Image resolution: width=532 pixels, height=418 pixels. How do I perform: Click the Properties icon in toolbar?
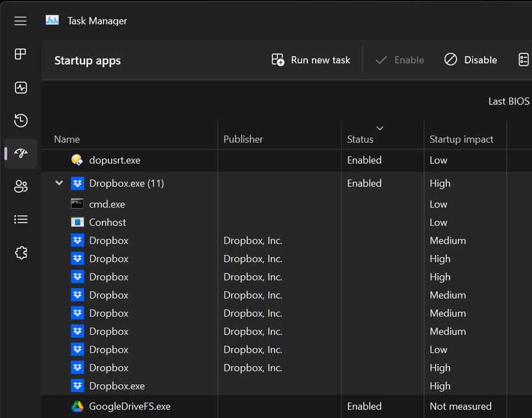pos(524,60)
